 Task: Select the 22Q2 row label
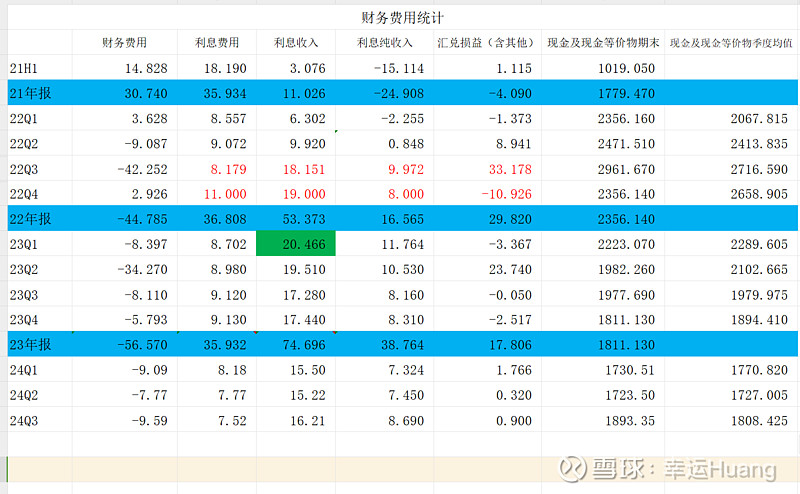click(23, 144)
